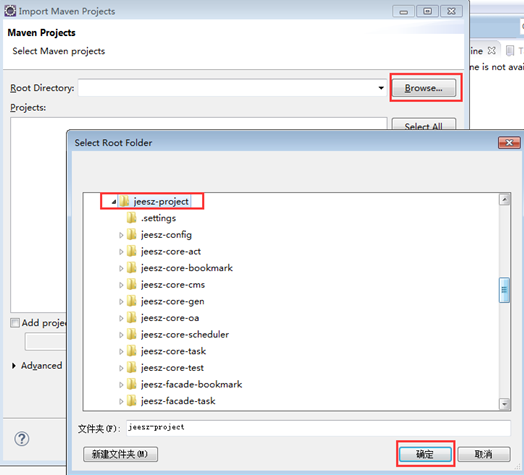Click the jeesz-core-cms folder icon
This screenshot has width=524, height=475.
click(x=132, y=284)
